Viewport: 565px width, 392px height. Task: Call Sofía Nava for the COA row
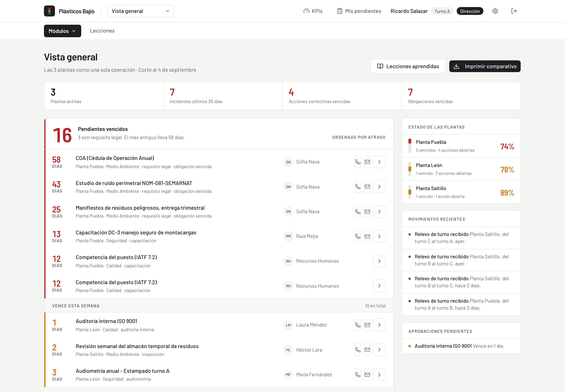tap(358, 162)
